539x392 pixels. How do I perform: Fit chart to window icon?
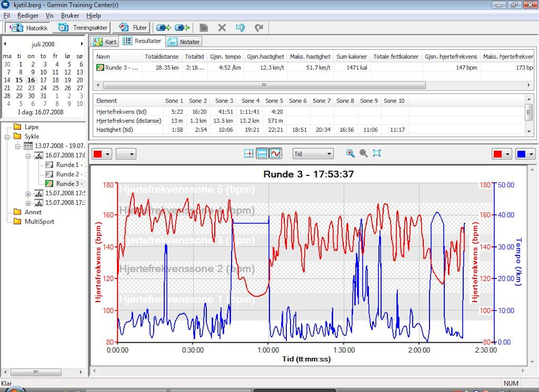pyautogui.click(x=377, y=154)
